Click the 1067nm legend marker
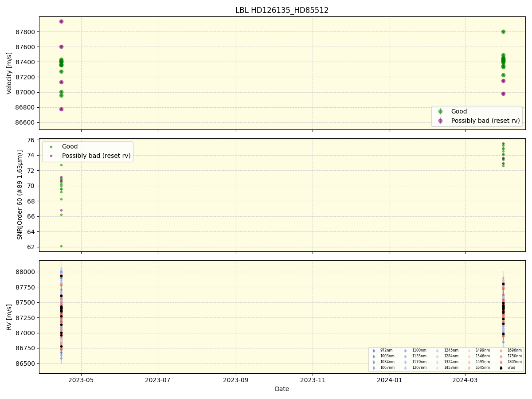Image resolution: width=532 pixels, height=399 pixels. coord(374,368)
